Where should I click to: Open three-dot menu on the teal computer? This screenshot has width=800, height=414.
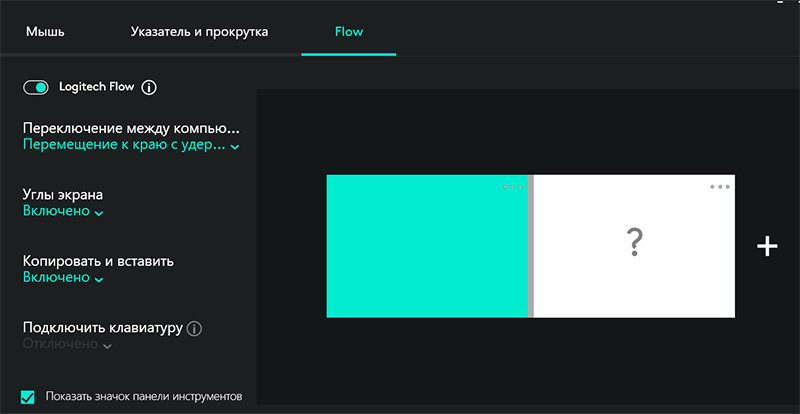pyautogui.click(x=513, y=187)
